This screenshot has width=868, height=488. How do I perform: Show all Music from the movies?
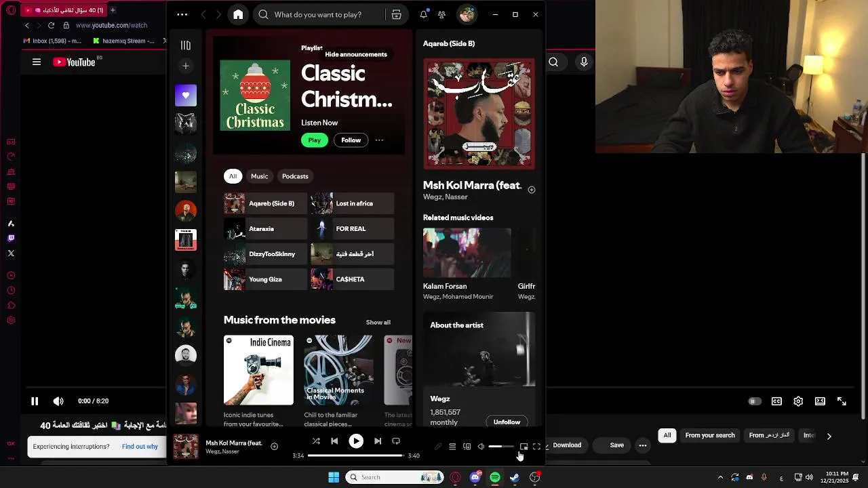click(378, 323)
